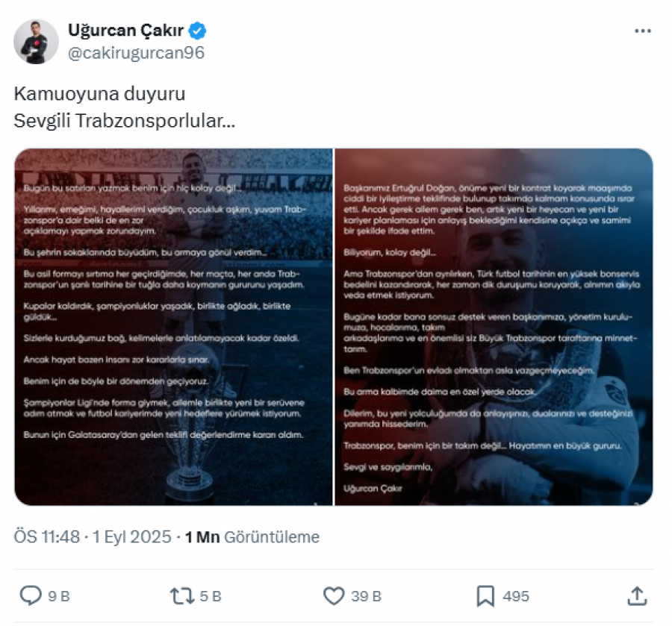Bookmark the tweet with the bookmark icon

click(485, 596)
